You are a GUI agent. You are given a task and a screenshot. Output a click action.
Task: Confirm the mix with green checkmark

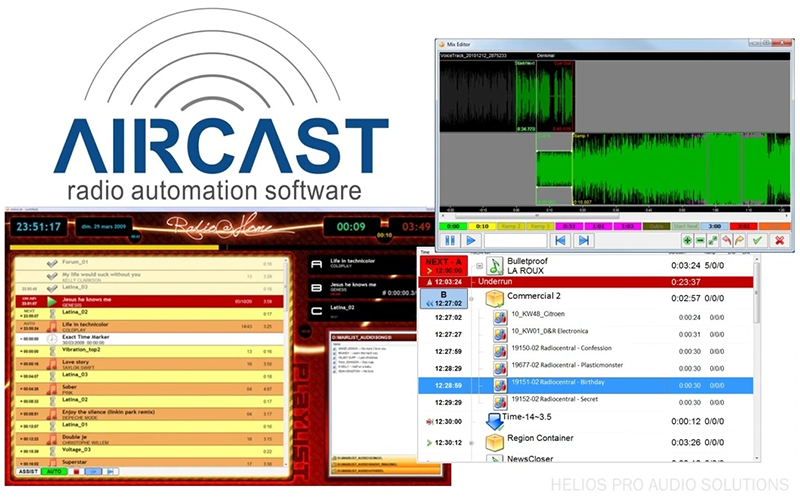757,240
